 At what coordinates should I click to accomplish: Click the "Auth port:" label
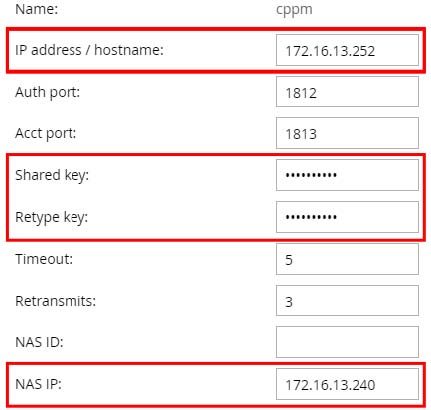pyautogui.click(x=48, y=92)
